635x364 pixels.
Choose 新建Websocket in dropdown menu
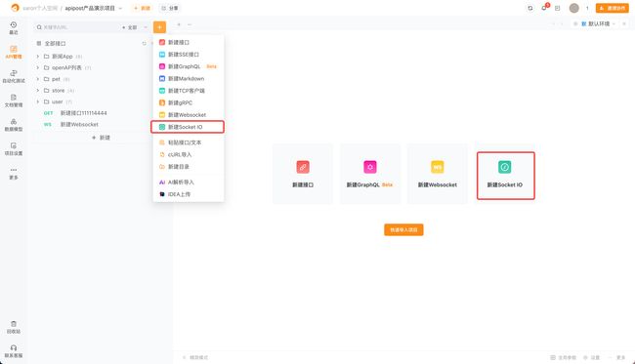tap(189, 115)
